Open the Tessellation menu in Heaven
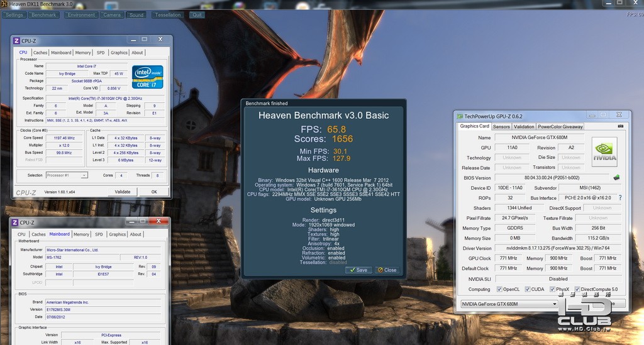 click(x=167, y=15)
